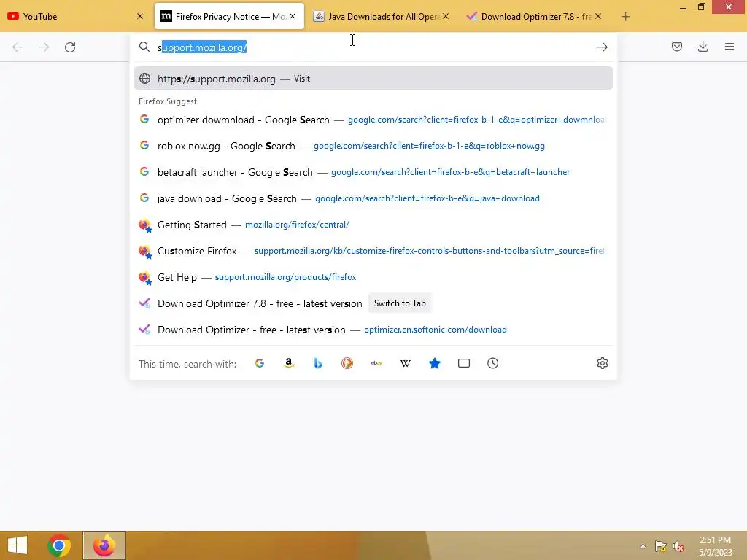Close the Java Downloads tab

[446, 16]
